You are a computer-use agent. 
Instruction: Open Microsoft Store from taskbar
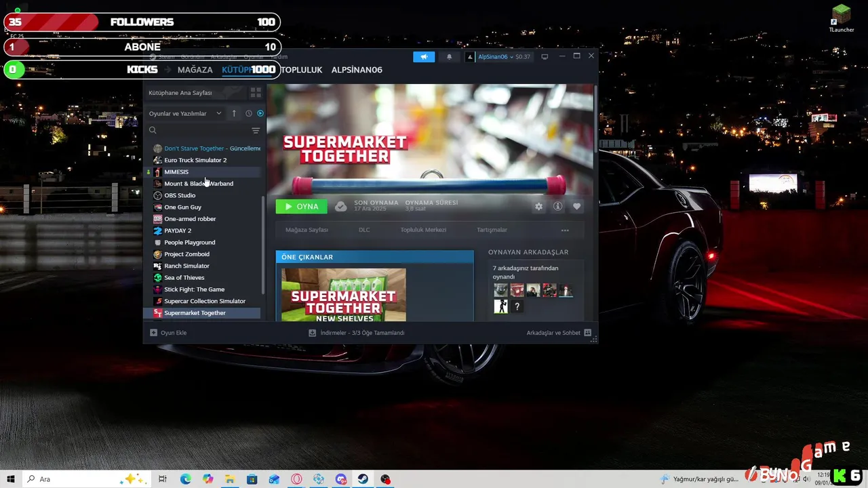pos(252,479)
